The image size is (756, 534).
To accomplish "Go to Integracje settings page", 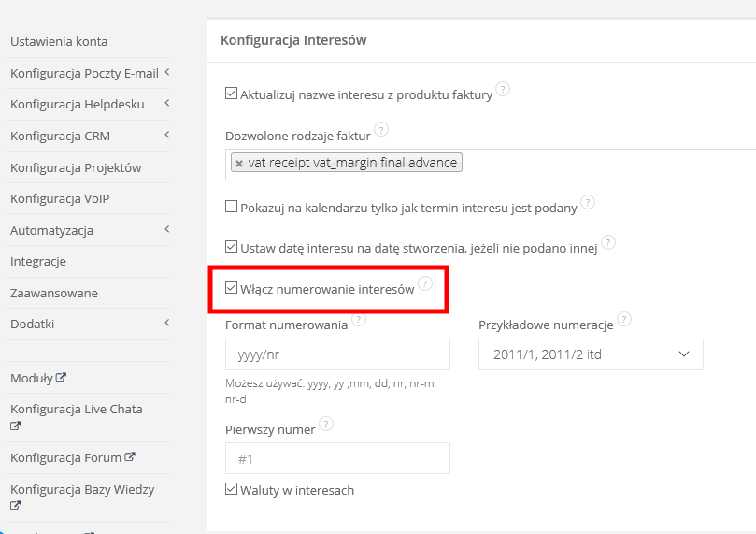I will coord(38,262).
